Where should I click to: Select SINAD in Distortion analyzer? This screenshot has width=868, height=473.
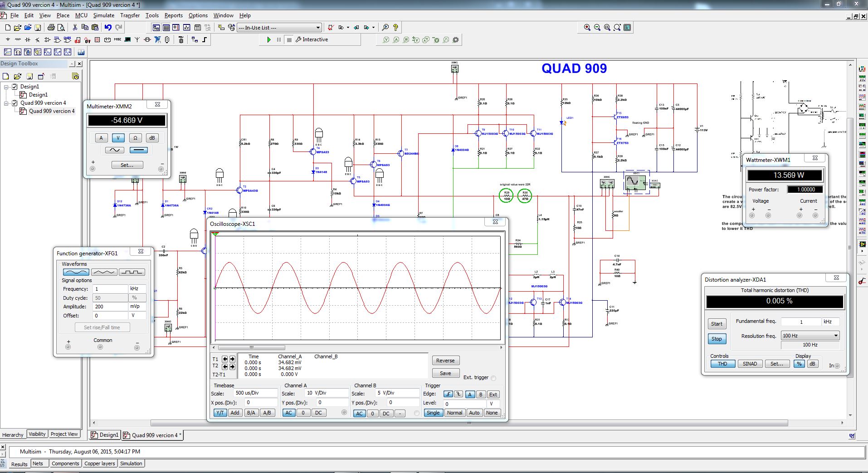pos(750,364)
